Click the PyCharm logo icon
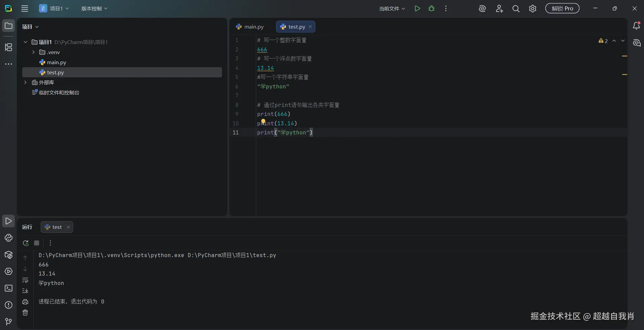Screen dimensions: 644x330 click(8, 9)
